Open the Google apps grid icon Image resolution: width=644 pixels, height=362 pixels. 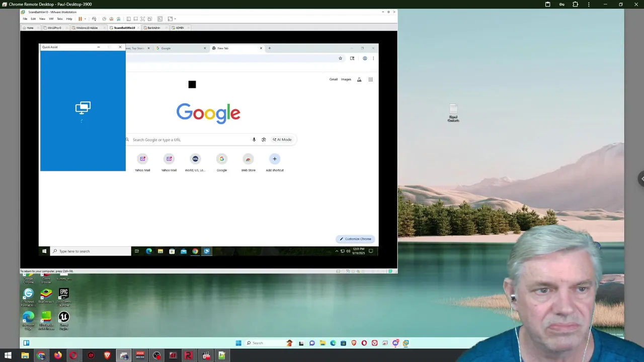[x=371, y=79]
